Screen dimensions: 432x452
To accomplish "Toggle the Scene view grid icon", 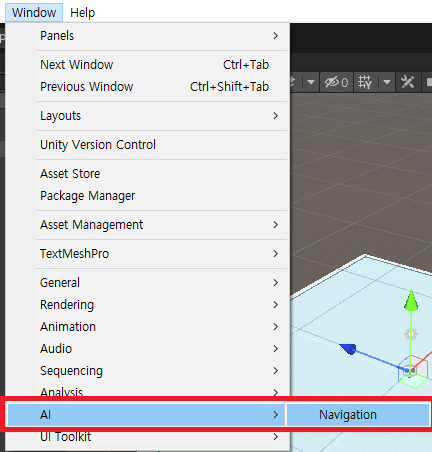I will pyautogui.click(x=365, y=82).
